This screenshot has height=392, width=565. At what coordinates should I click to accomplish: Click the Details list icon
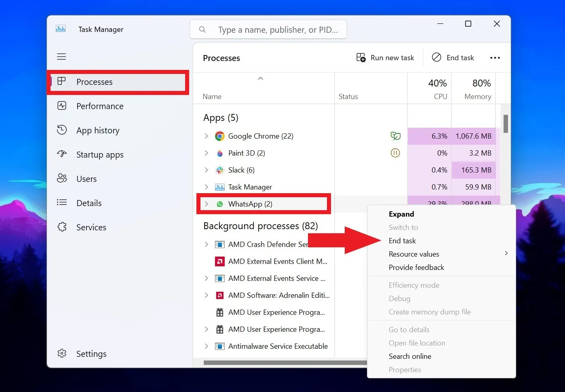tap(62, 202)
